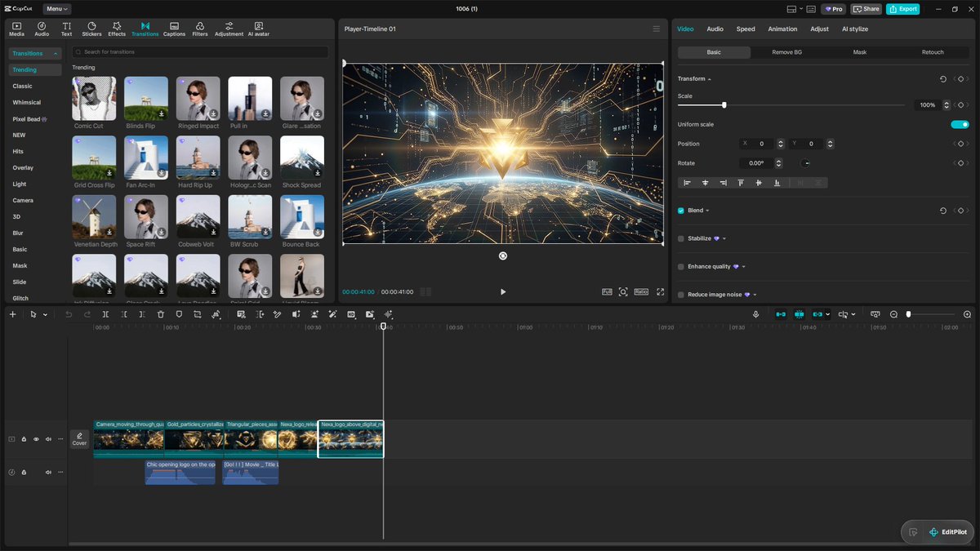Uncheck the Blend checkbox
980x551 pixels.
[x=681, y=211]
